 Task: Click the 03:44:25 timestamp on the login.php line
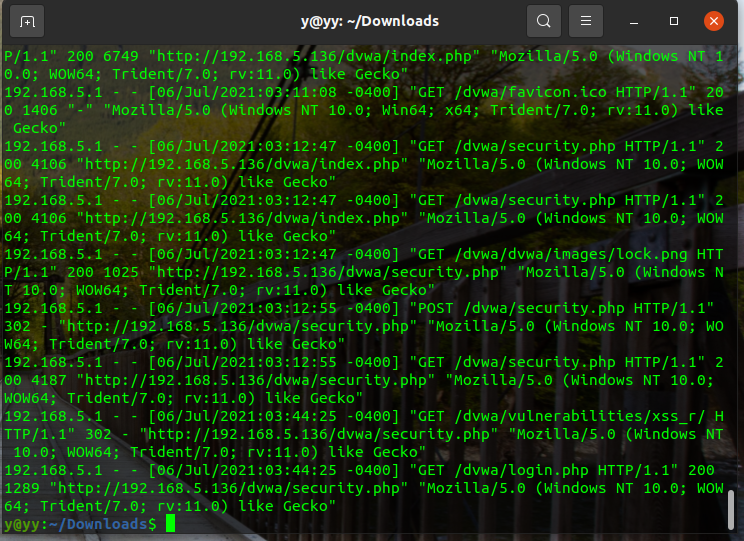click(x=300, y=471)
